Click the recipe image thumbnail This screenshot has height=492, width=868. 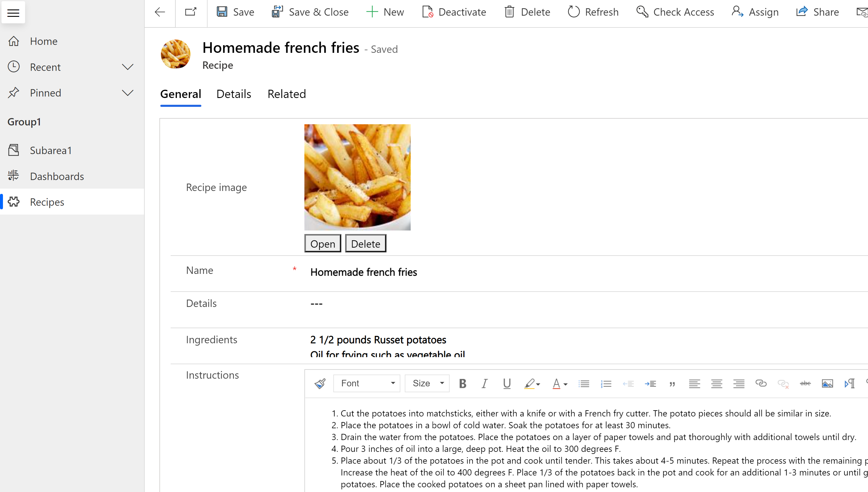[x=357, y=177]
